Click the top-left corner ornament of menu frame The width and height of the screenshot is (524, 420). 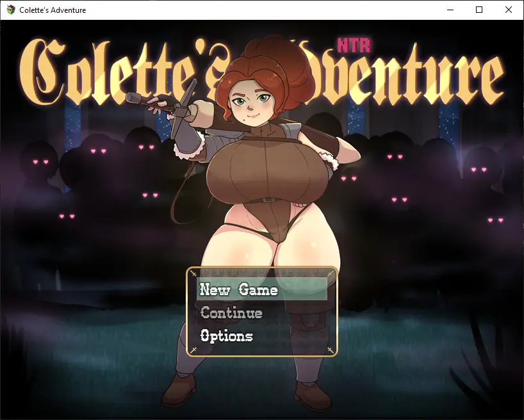coord(193,273)
